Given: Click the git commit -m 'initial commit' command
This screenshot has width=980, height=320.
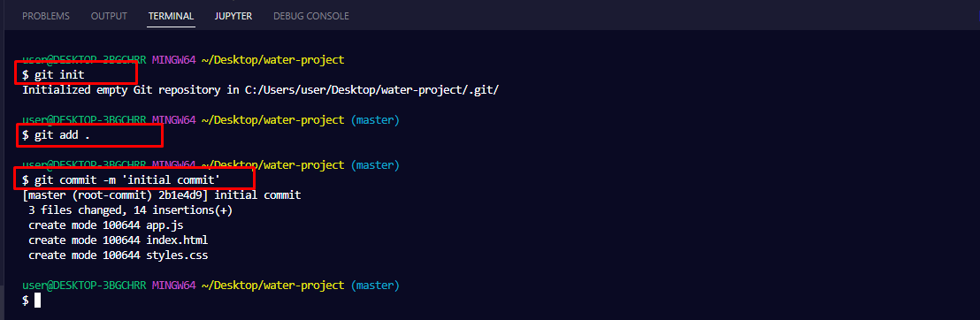Looking at the screenshot, I should click(121, 180).
